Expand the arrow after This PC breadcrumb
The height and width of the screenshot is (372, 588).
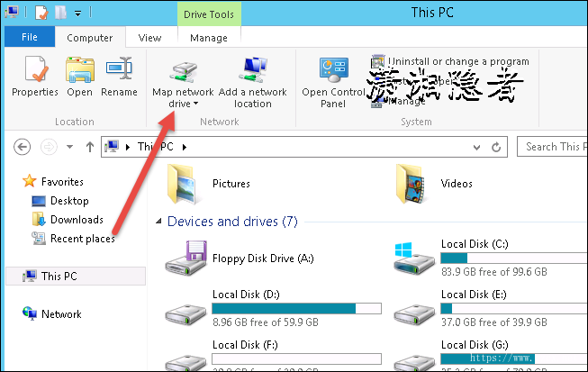pyautogui.click(x=184, y=147)
